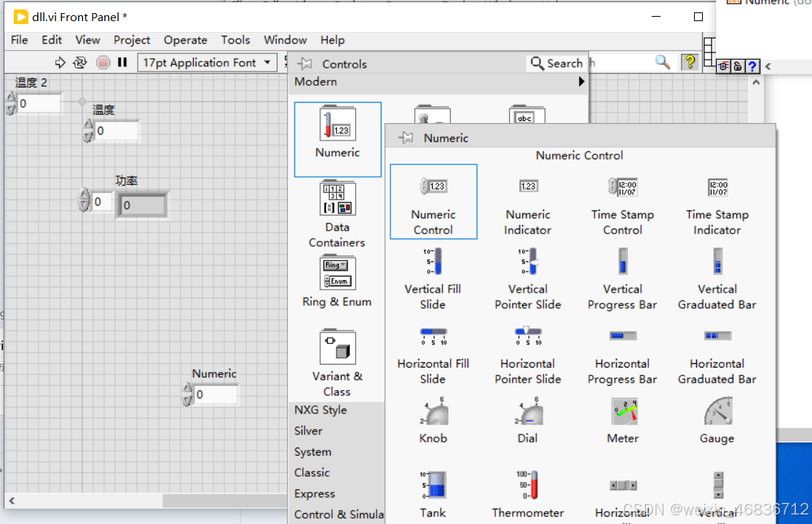Viewport: 812px width, 524px height.
Task: Open the View menu
Action: click(x=87, y=40)
